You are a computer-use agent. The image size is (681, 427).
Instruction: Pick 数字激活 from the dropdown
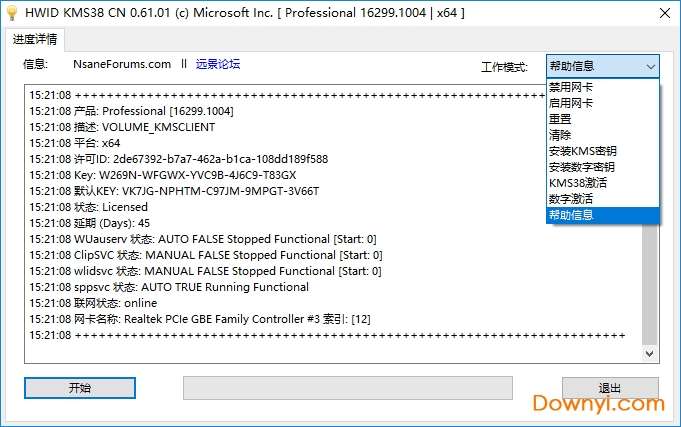tap(603, 199)
